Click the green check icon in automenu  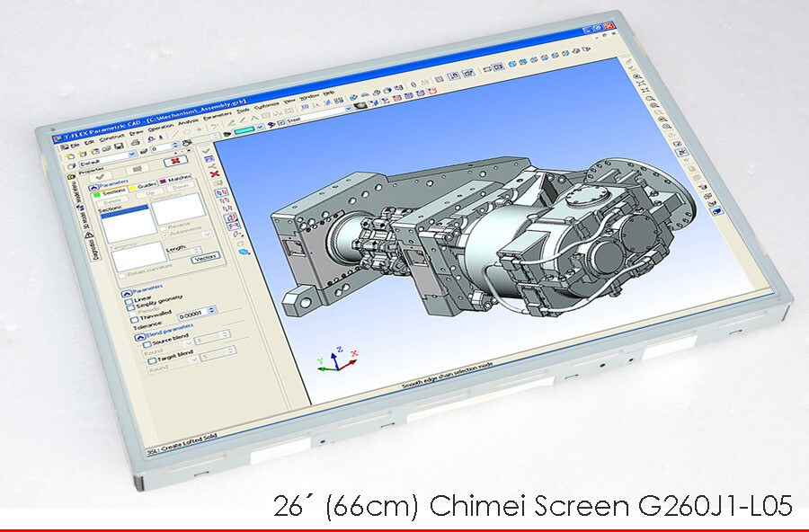pos(207,151)
